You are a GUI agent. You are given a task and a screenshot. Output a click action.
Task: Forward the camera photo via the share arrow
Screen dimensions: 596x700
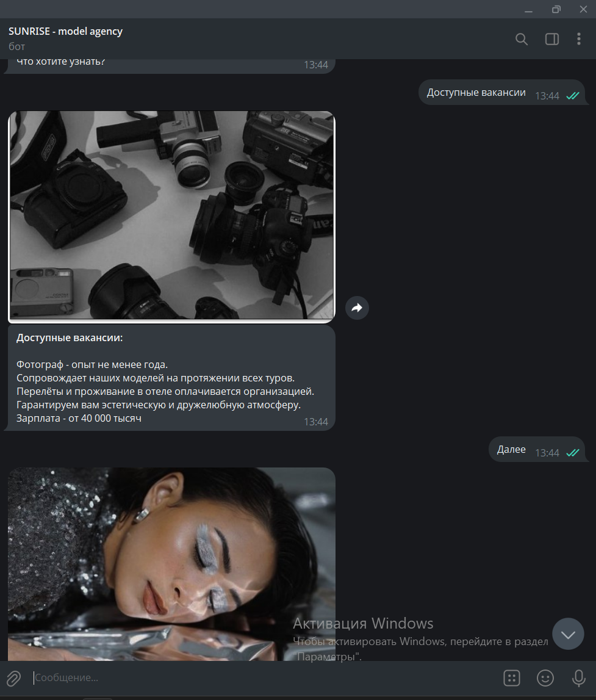[357, 308]
